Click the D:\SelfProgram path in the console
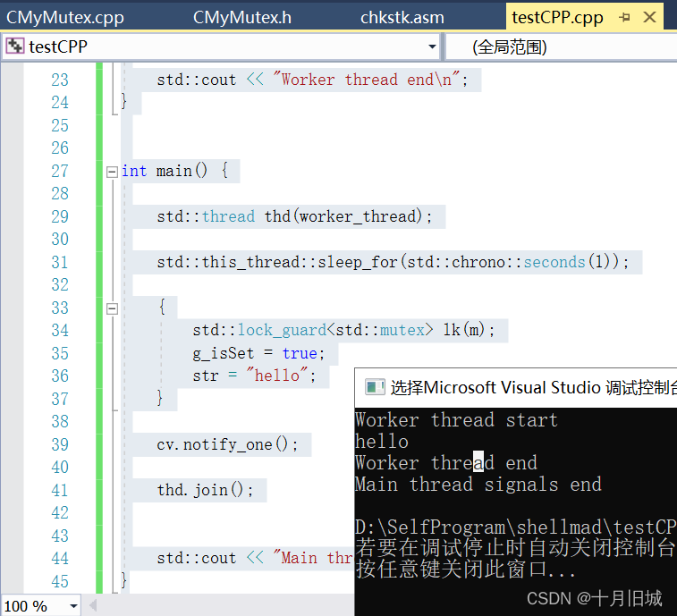Viewport: 677px width, 616px height. pyautogui.click(x=515, y=527)
